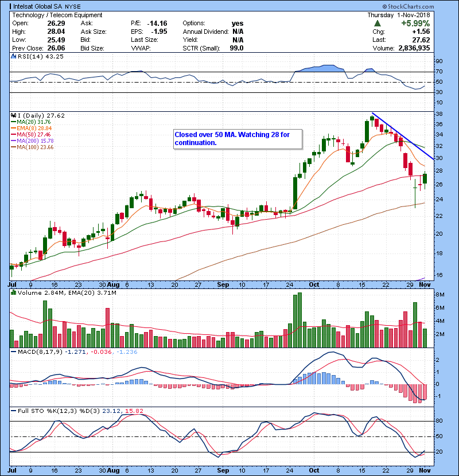This screenshot has width=459, height=476.
Task: Click the SCTR (Small): label
Action: pos(201,48)
